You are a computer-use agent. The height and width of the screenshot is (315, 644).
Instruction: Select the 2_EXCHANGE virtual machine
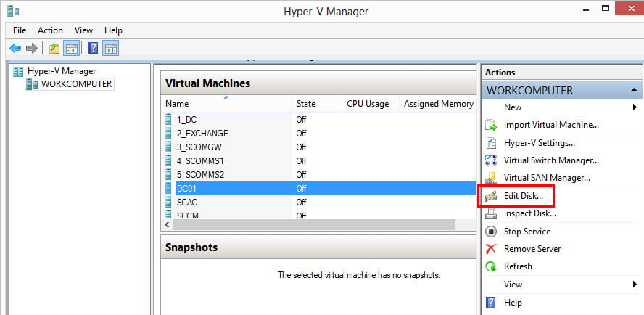click(202, 134)
